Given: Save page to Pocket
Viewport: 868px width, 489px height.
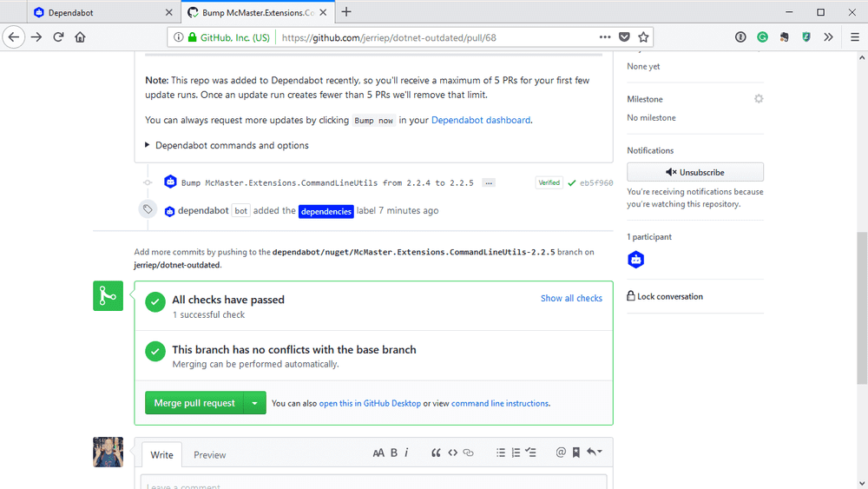Looking at the screenshot, I should (624, 37).
